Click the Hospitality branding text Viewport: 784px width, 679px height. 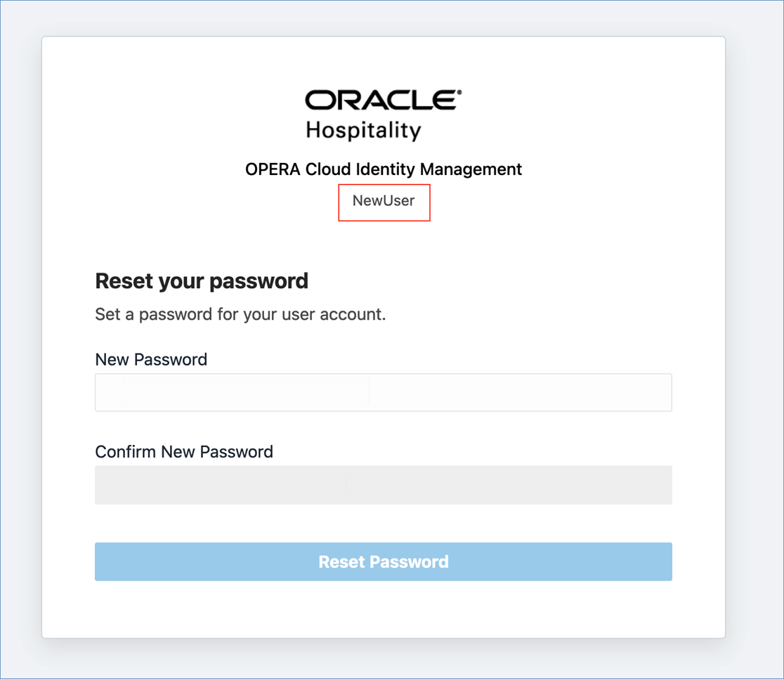tap(363, 129)
